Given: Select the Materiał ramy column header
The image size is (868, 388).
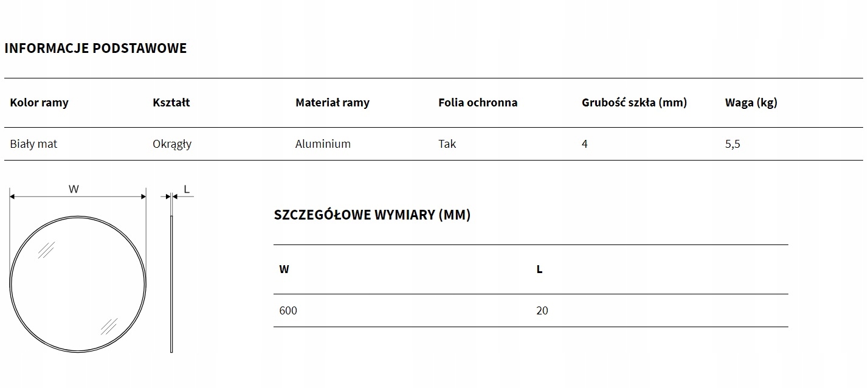Looking at the screenshot, I should click(x=332, y=103).
